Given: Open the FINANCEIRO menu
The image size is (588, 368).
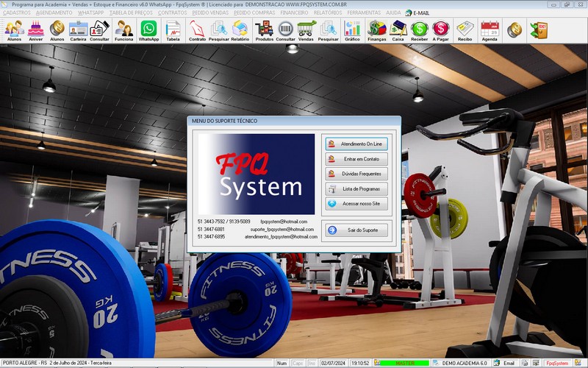Looking at the screenshot, I should (295, 13).
